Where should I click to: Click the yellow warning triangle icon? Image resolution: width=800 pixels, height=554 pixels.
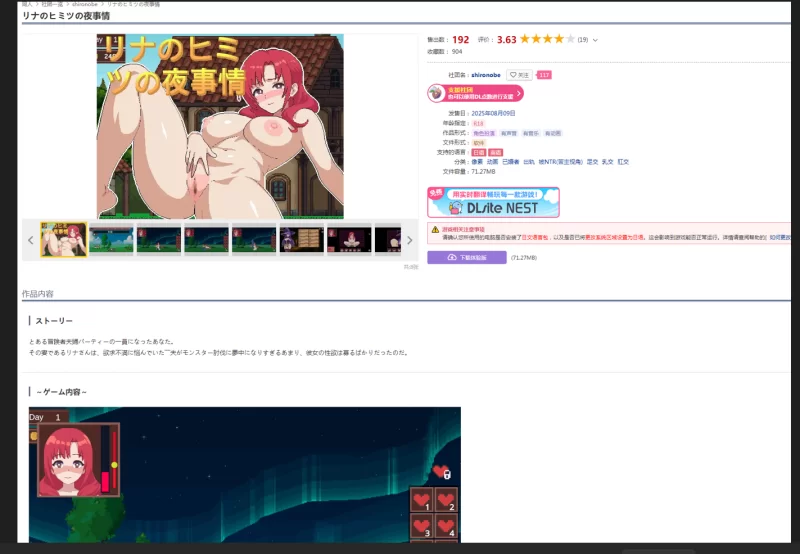click(435, 230)
